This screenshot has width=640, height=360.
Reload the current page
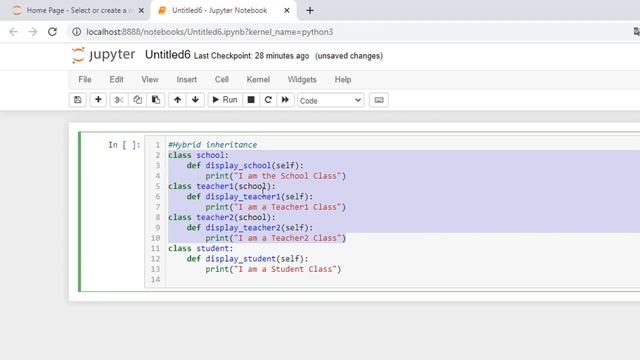(x=52, y=32)
